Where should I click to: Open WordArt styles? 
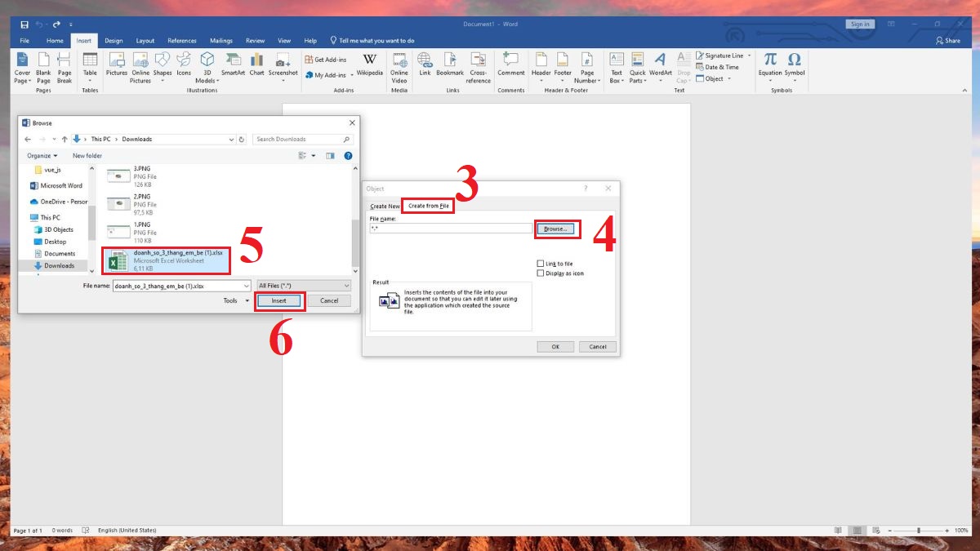[661, 68]
